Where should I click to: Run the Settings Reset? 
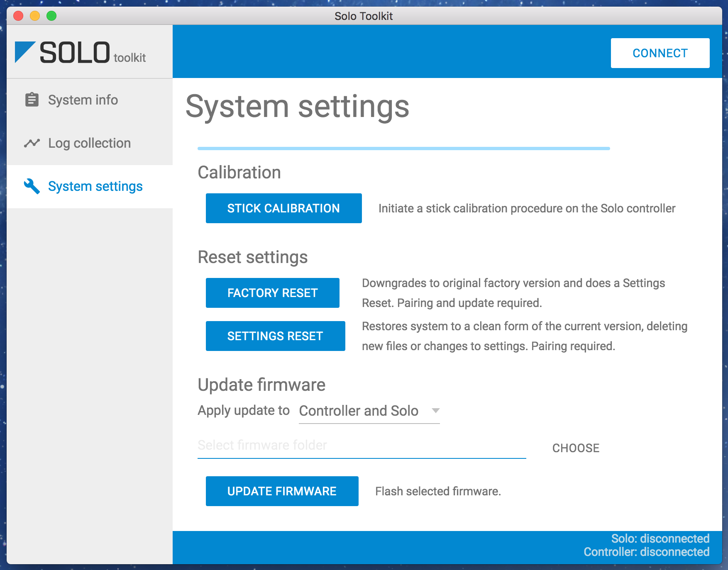pyautogui.click(x=275, y=336)
